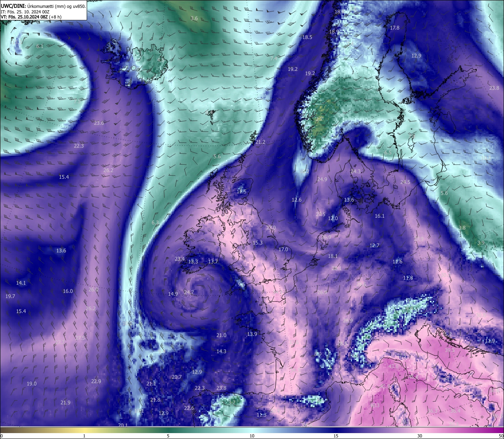Click the 11.6 value label

click(x=398, y=262)
